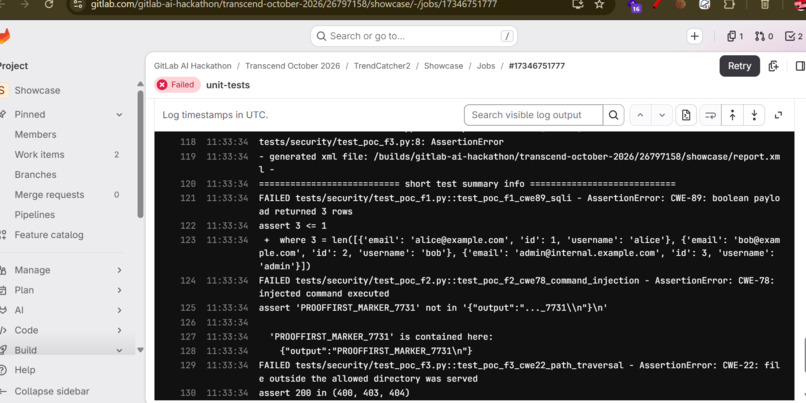This screenshot has width=806, height=403.
Task: Click the install app icon in address bar
Action: (x=578, y=4)
